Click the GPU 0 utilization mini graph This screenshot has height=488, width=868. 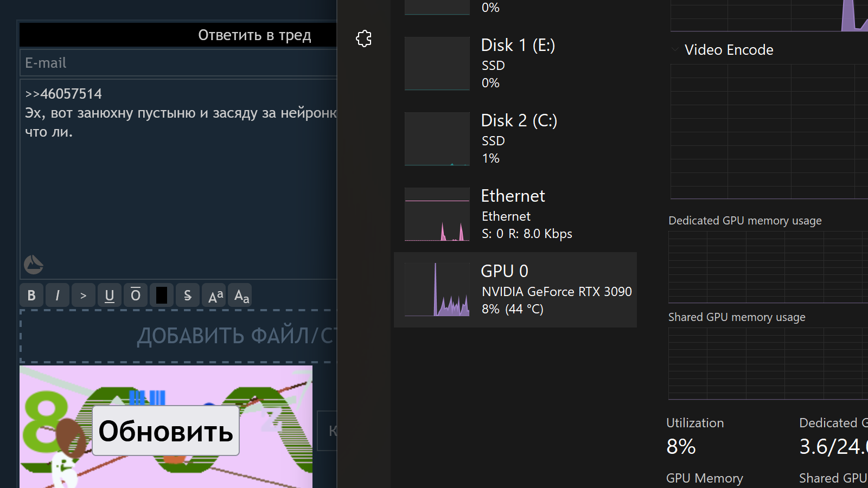(x=437, y=290)
